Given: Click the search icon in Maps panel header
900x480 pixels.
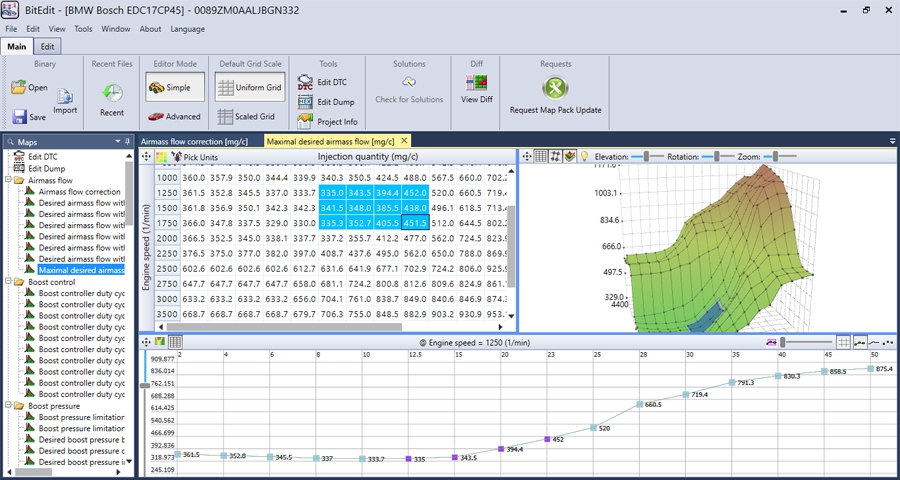Looking at the screenshot, I should pos(10,141).
